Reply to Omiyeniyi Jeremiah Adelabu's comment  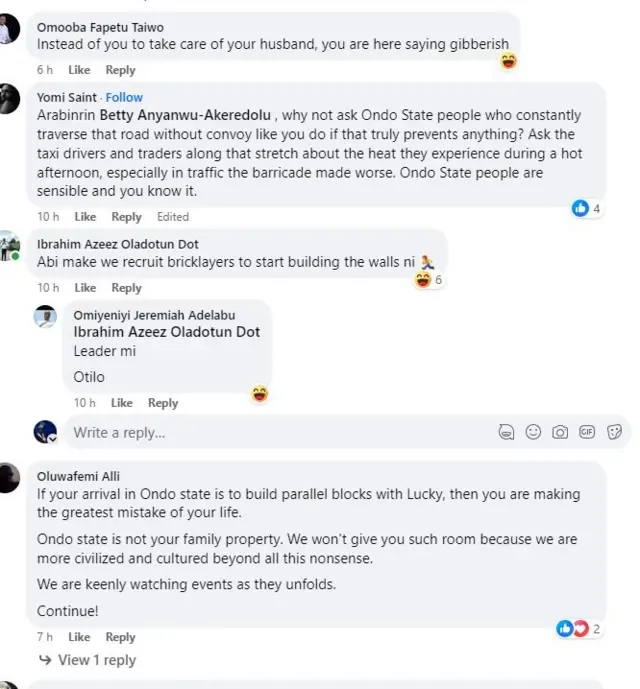point(163,403)
